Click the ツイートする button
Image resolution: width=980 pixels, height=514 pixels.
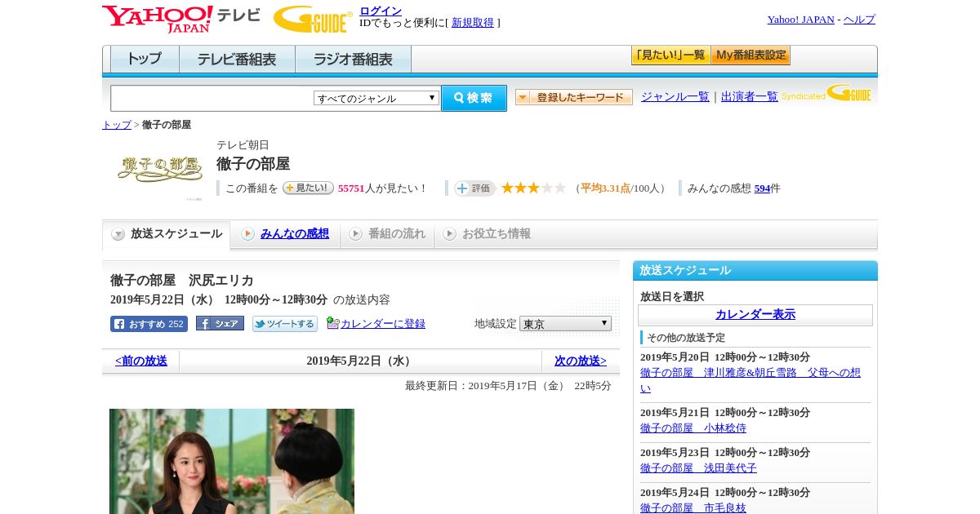click(285, 324)
